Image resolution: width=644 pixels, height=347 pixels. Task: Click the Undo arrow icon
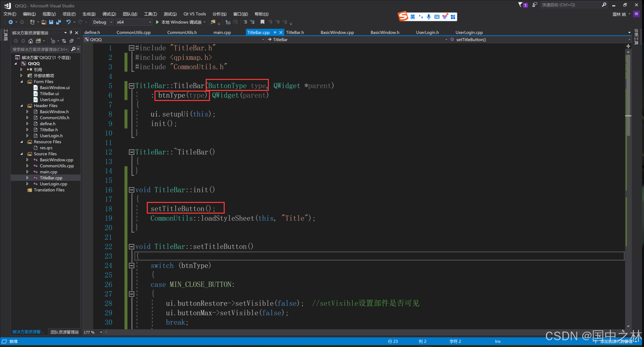[x=69, y=22]
